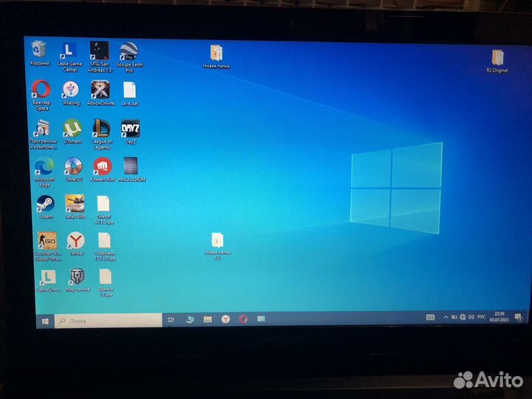Select the AlbionOnline game shortcut

click(100, 93)
